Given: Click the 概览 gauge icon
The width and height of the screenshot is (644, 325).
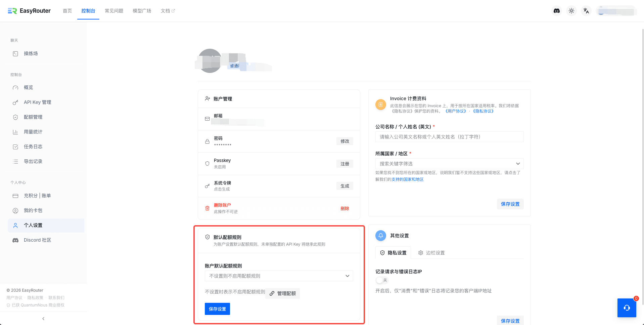Looking at the screenshot, I should (15, 88).
